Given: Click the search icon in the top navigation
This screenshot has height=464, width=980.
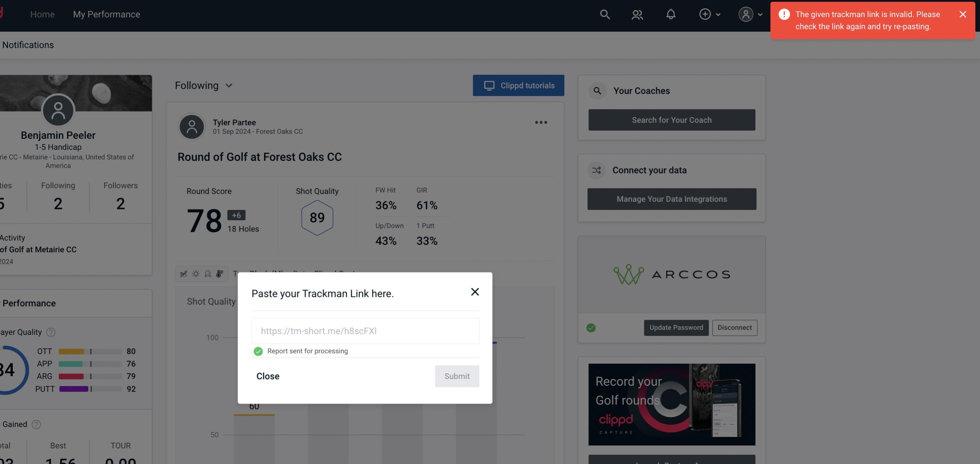Looking at the screenshot, I should coord(604,14).
